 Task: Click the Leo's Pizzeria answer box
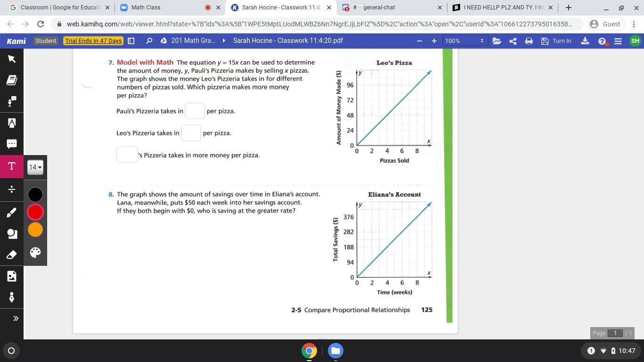pyautogui.click(x=191, y=133)
